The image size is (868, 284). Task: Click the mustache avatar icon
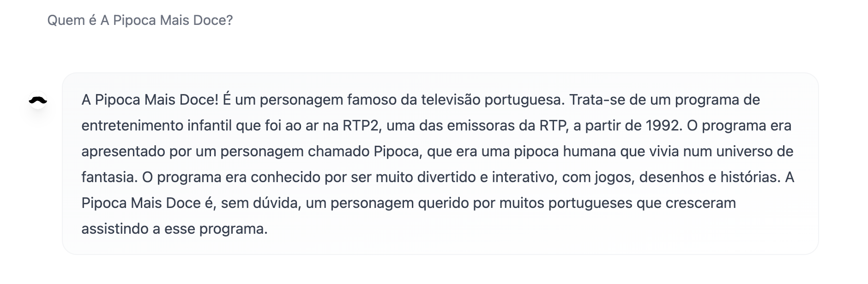(38, 100)
